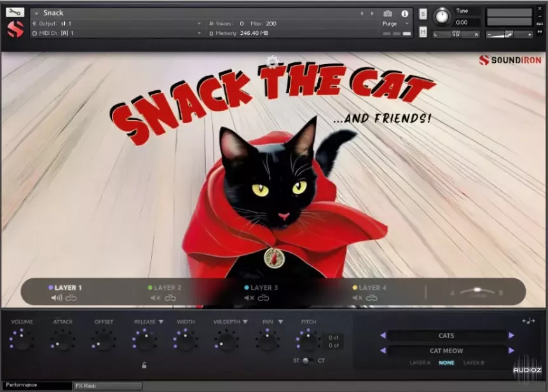Click the right arrow next to CAT MEOW
This screenshot has width=548, height=392.
click(x=510, y=350)
